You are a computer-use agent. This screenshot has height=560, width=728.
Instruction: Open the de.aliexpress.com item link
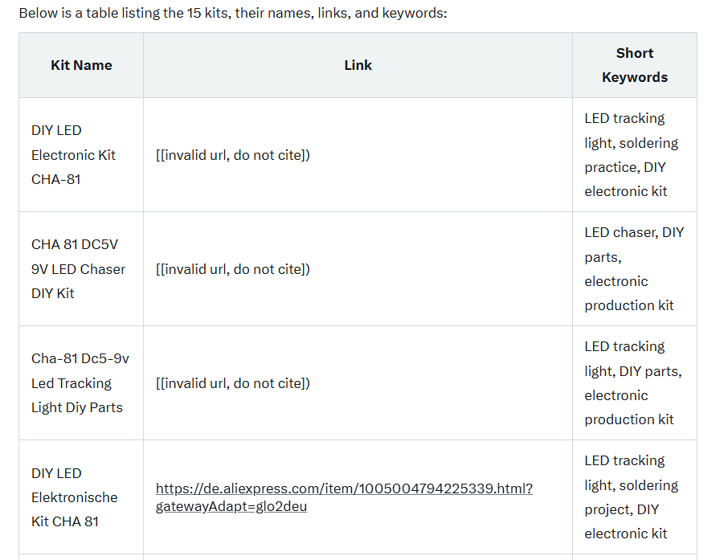344,497
